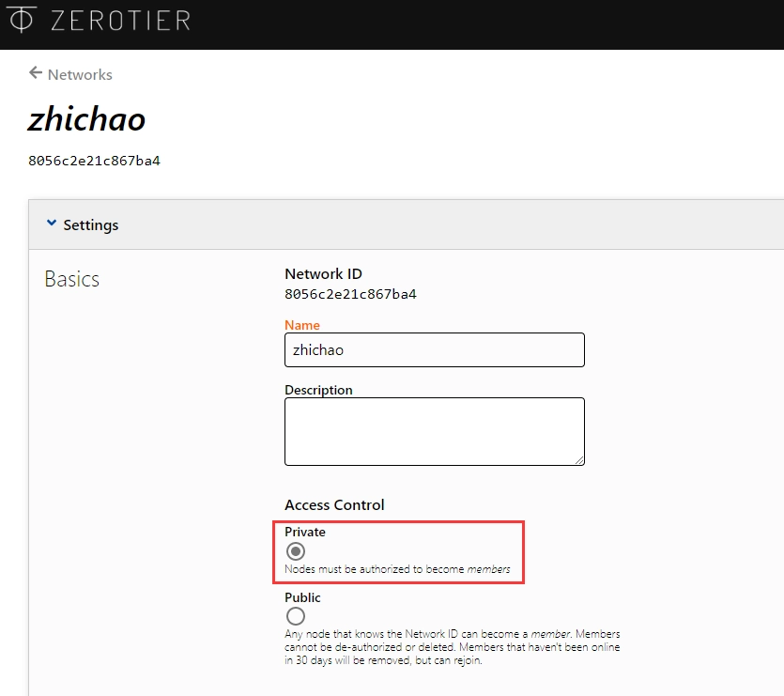Viewport: 784px width, 696px height.
Task: Click the network ID below the title
Action: click(x=94, y=161)
